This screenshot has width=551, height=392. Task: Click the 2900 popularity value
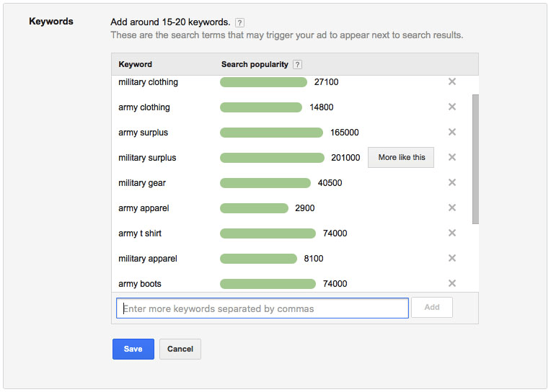304,208
